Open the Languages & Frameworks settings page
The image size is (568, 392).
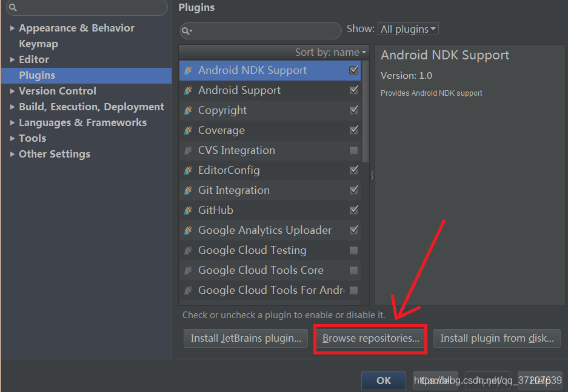pyautogui.click(x=82, y=123)
